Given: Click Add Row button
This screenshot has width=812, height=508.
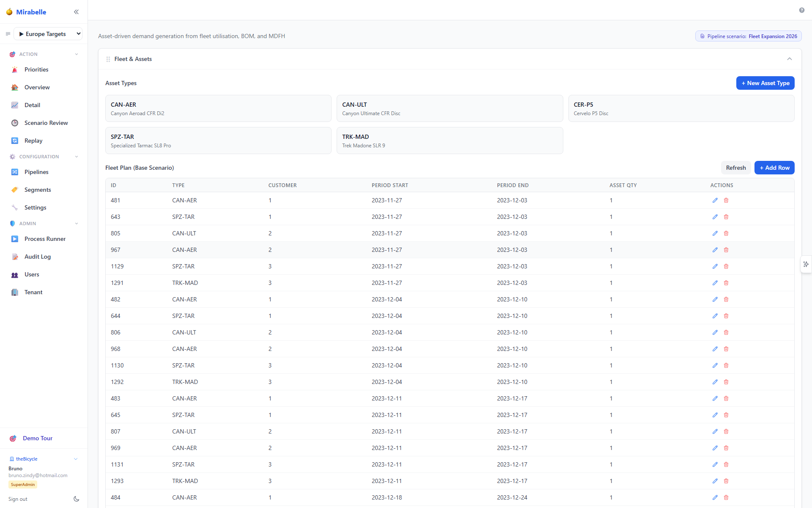Looking at the screenshot, I should (x=774, y=168).
